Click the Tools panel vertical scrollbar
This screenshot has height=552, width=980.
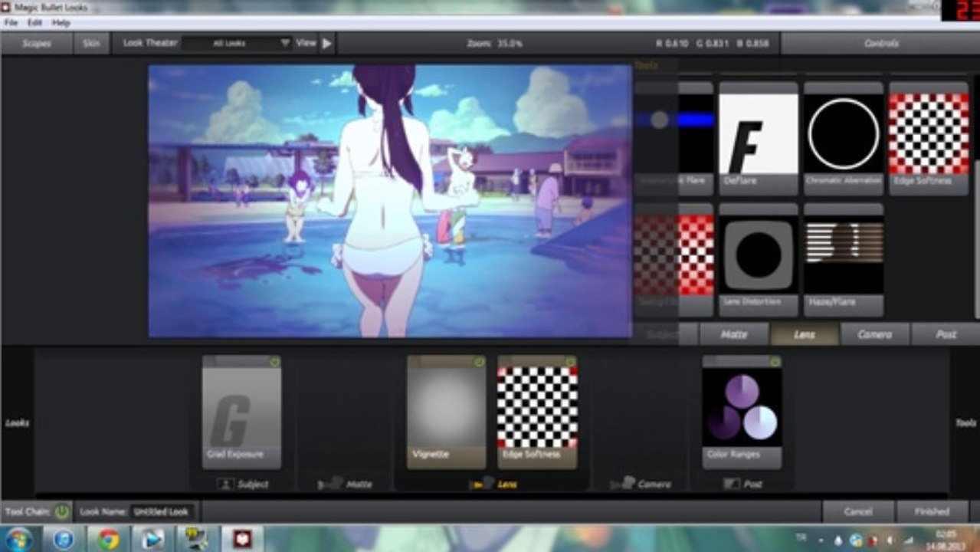tap(976, 239)
